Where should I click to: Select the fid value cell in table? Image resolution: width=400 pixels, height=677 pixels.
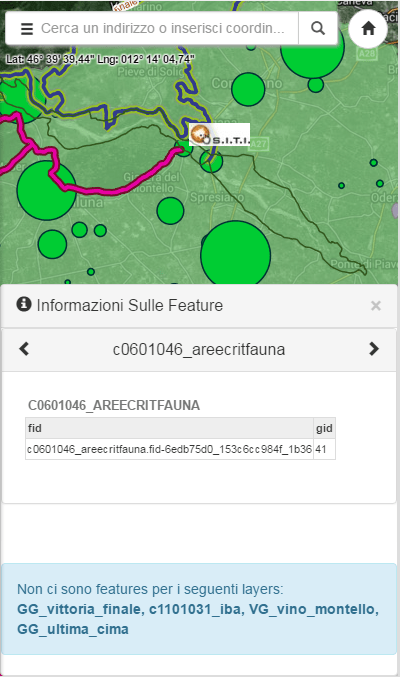tap(169, 449)
